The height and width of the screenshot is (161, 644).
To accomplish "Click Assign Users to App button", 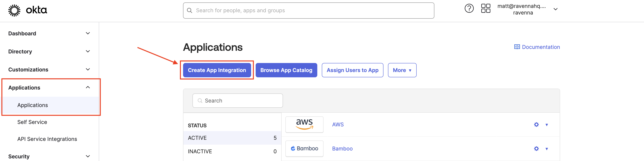I will tap(352, 70).
